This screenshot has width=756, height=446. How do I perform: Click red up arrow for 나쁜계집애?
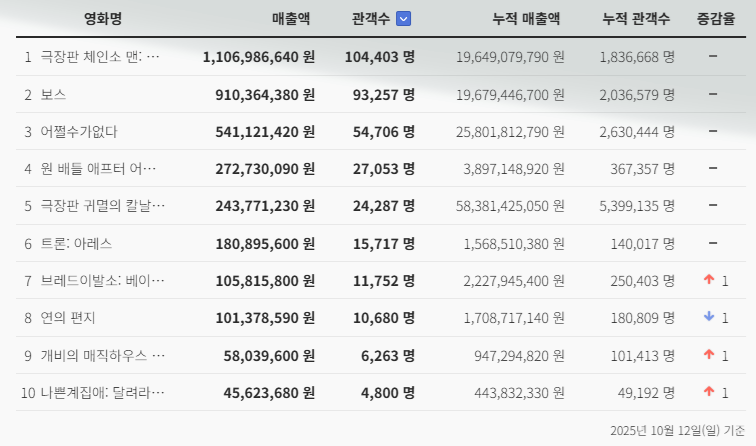(x=709, y=392)
